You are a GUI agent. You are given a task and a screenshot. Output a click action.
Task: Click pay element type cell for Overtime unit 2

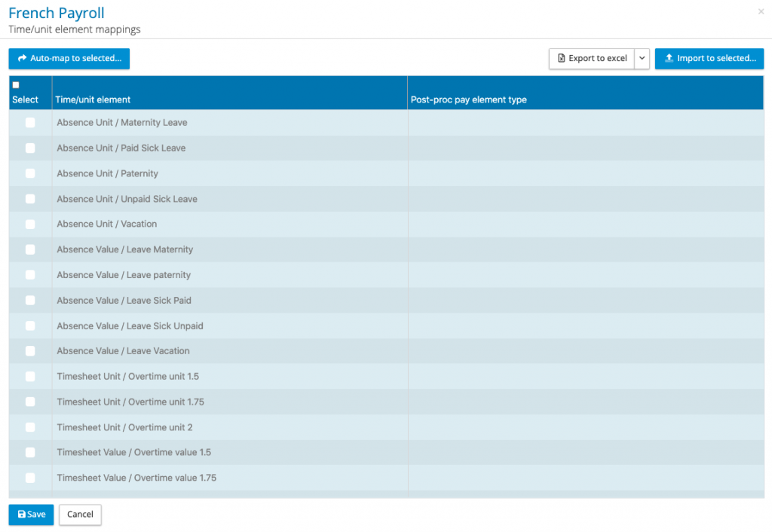[x=585, y=427]
